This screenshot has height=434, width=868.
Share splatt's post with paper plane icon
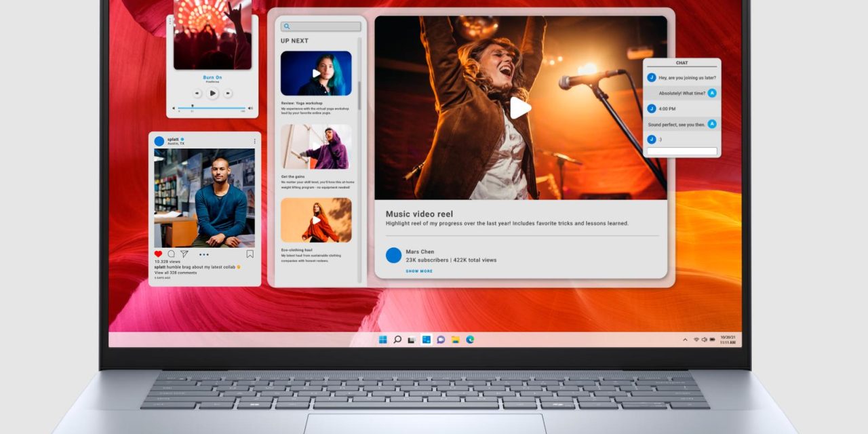pyautogui.click(x=184, y=254)
